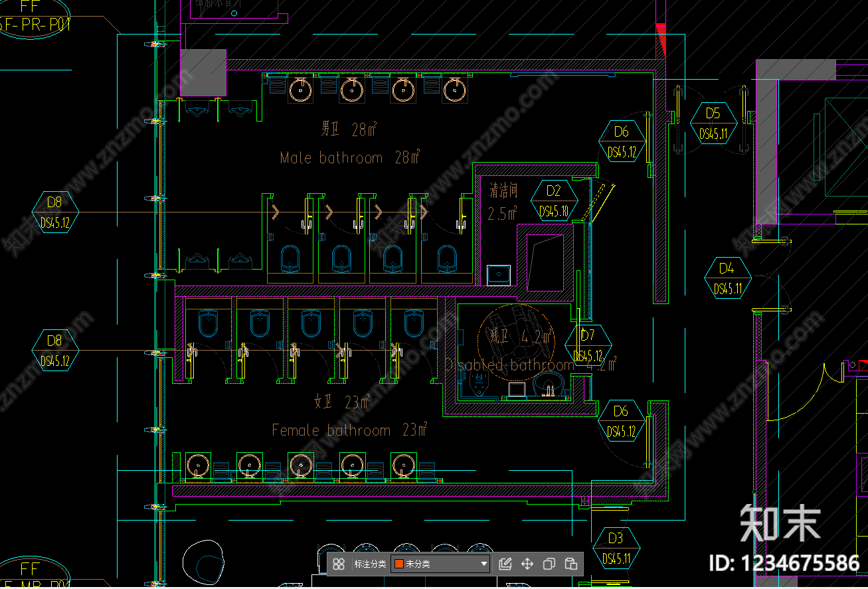Viewport: 868px width, 589px height.
Task: Select the 清洁间 room label
Action: pos(503,191)
